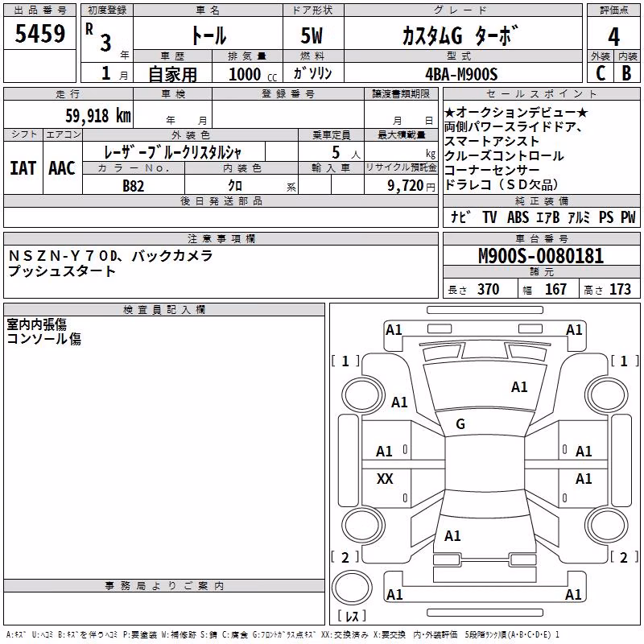The width and height of the screenshot is (644, 644).
Task: Select sales point 両側パワースライドドア
Action: tap(510, 127)
